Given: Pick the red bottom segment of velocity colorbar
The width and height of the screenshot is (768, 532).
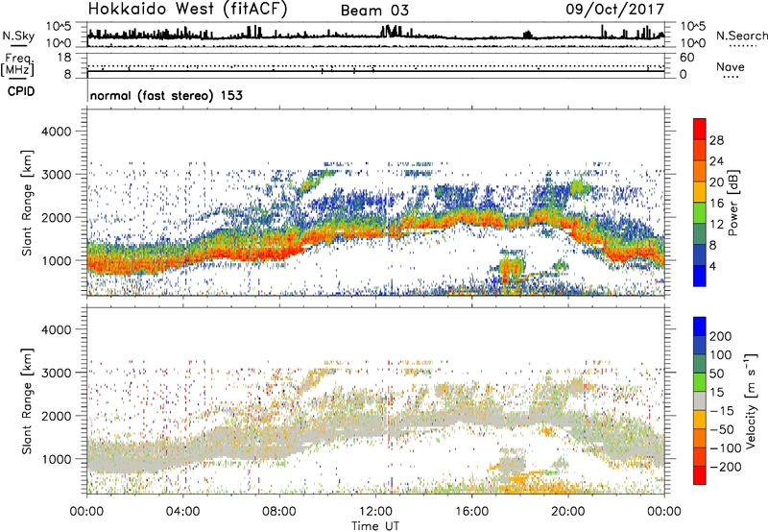Looking at the screenshot, I should point(700,475).
